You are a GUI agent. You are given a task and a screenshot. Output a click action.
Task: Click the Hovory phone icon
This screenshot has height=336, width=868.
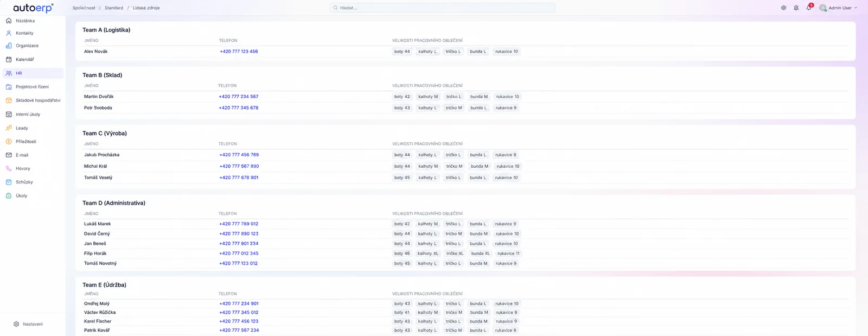click(x=9, y=169)
